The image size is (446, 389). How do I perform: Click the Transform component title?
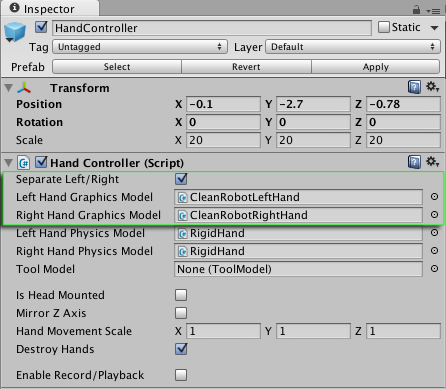coord(80,88)
